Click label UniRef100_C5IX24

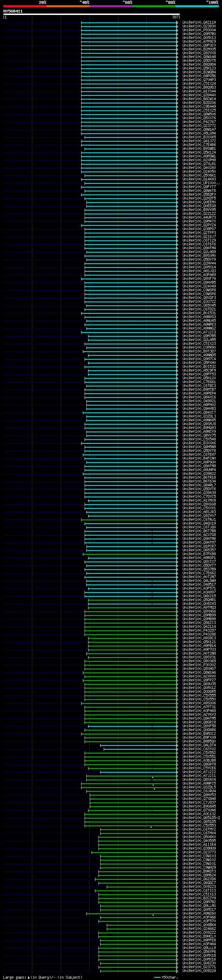coord(199,84)
